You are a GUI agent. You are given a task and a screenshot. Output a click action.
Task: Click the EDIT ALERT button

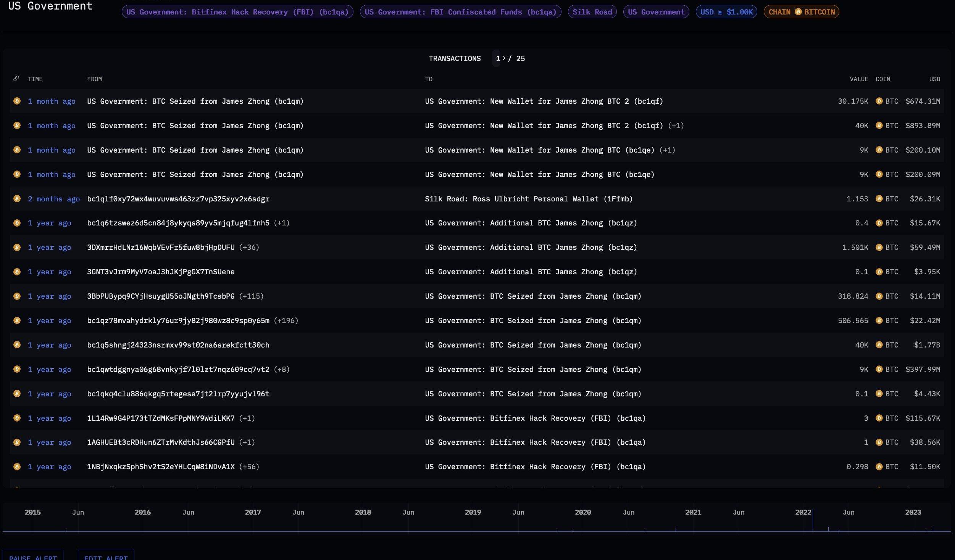[x=106, y=555]
